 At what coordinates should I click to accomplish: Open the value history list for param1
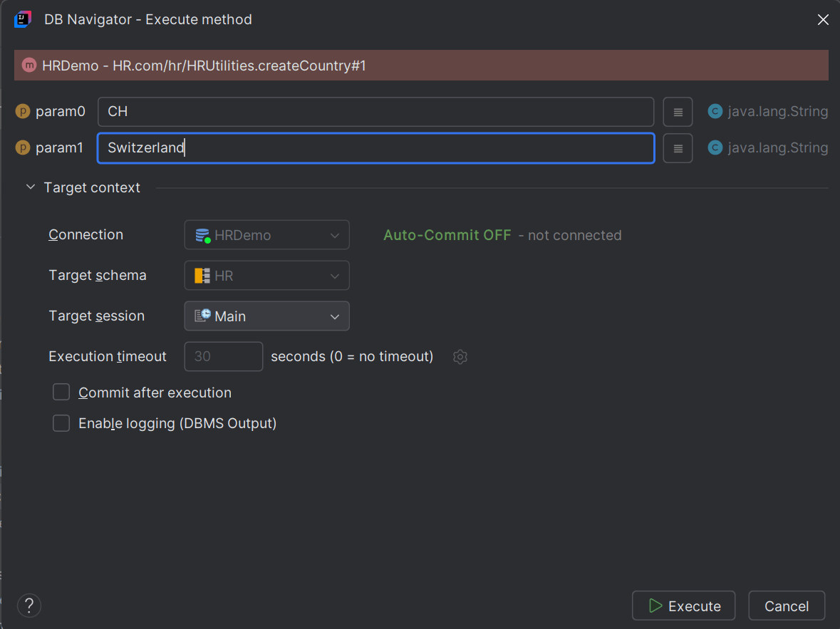[x=678, y=147]
